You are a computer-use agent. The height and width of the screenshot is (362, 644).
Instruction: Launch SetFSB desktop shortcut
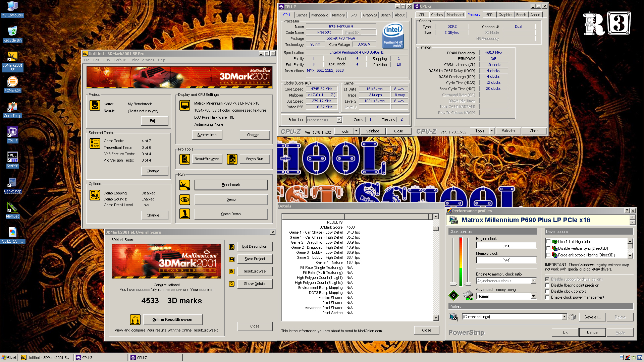click(x=12, y=160)
